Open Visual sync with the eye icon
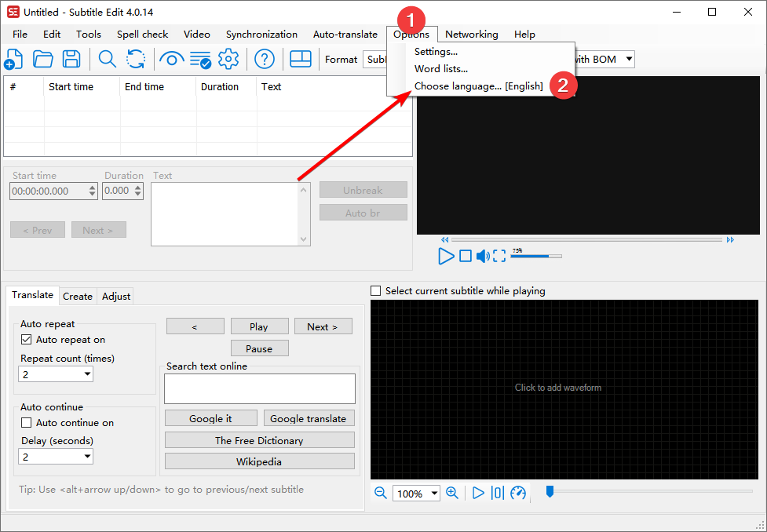The width and height of the screenshot is (767, 532). [171, 59]
